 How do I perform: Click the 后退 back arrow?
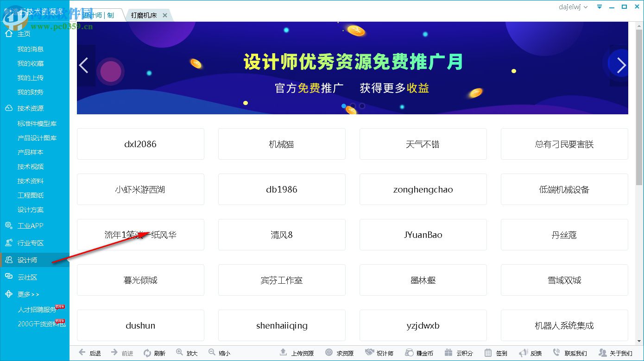coord(82,353)
